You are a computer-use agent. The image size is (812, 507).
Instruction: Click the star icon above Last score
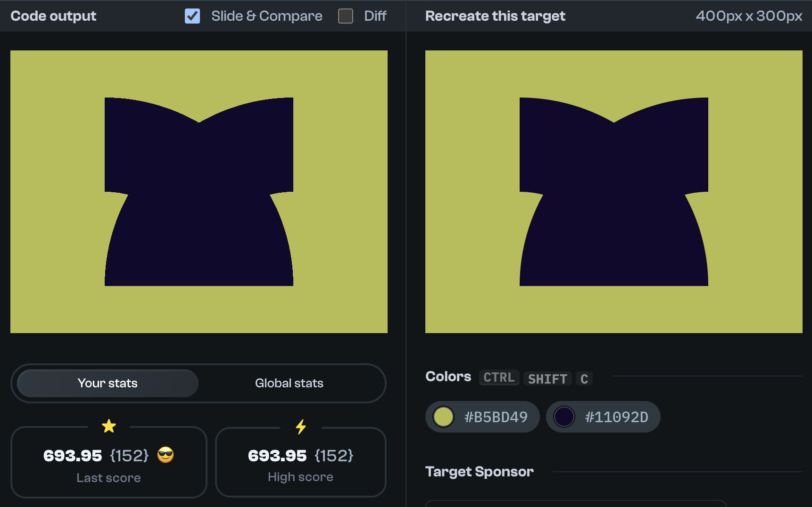point(109,426)
